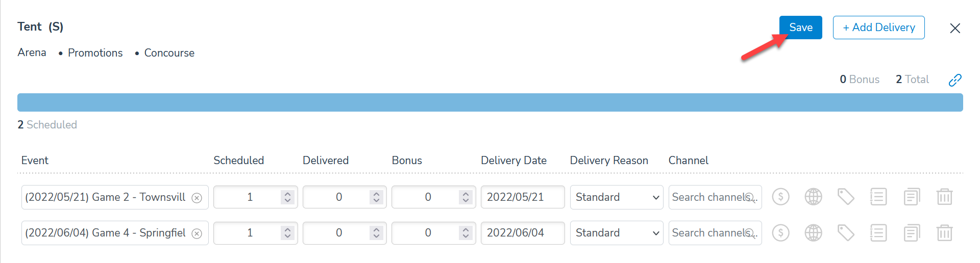Viewport: 980px width, 263px height.
Task: Clear the Game 2 - Townsville event selection
Action: 197,198
